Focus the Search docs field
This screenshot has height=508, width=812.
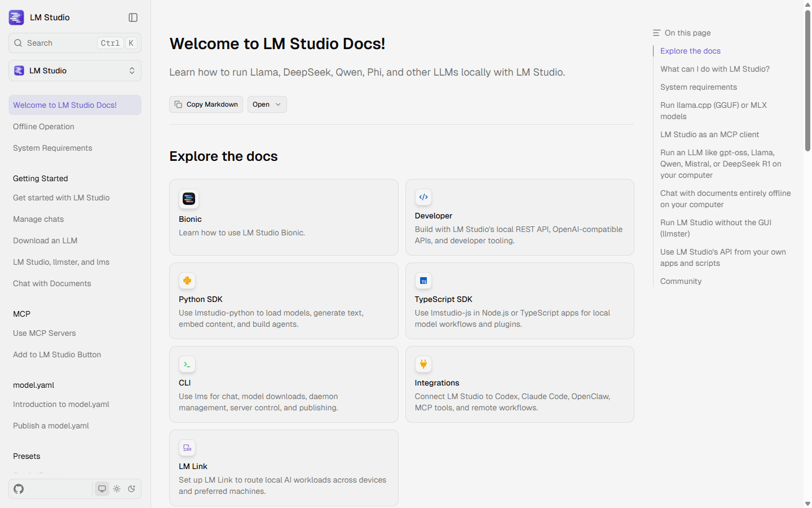pyautogui.click(x=75, y=43)
